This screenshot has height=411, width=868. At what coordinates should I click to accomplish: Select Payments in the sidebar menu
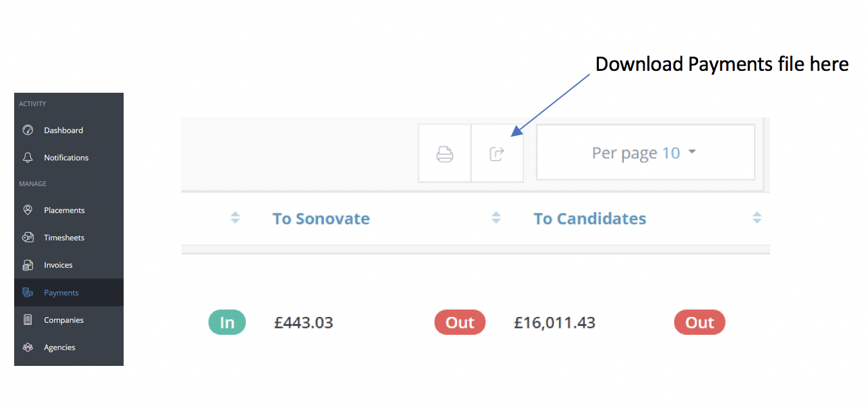tap(61, 293)
